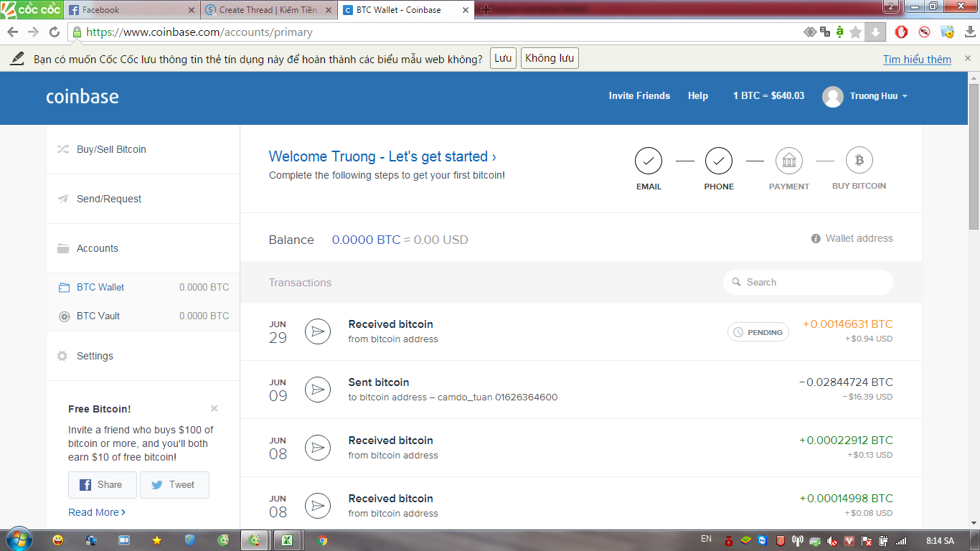Open the Help link
980x551 pixels.
point(698,95)
